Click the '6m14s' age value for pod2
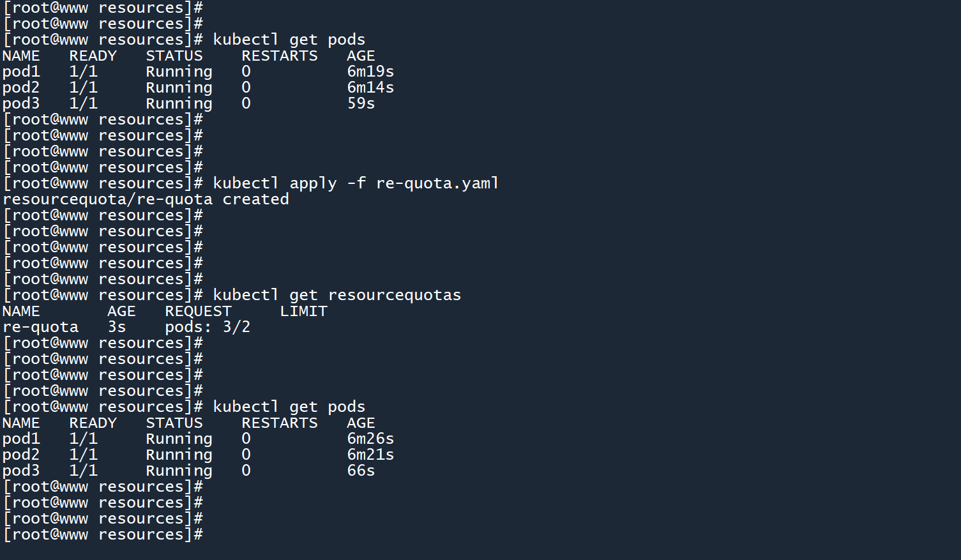 point(370,87)
